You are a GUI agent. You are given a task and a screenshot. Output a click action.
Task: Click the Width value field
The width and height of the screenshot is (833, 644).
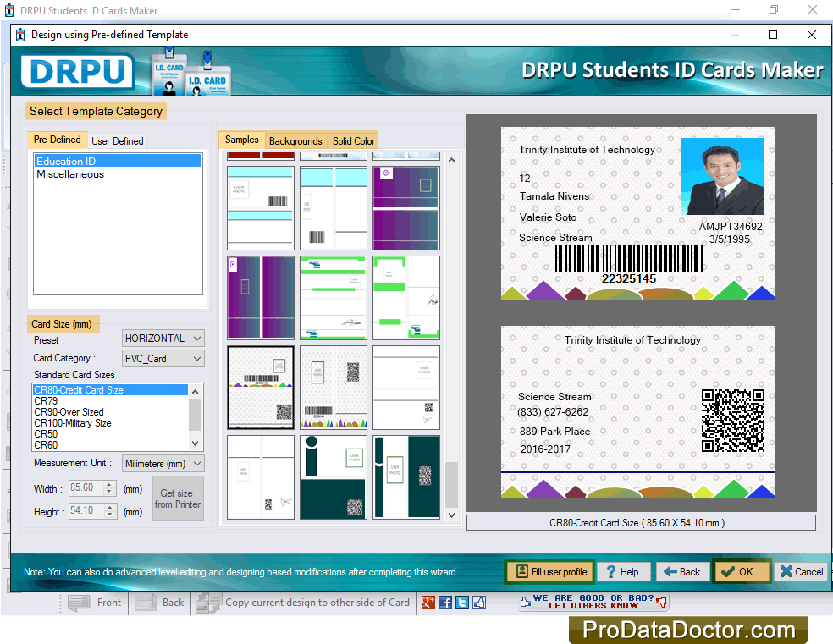point(86,487)
